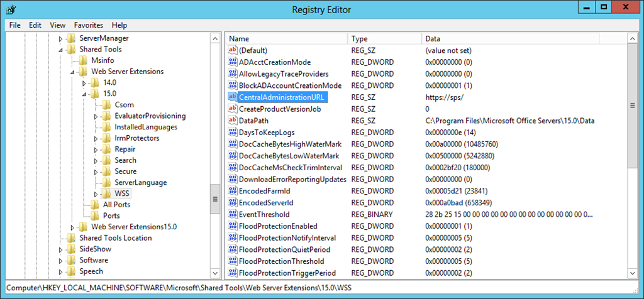The width and height of the screenshot is (644, 299).
Task: Select the DocCacheBytesLowWaterMark value name
Action: 289,156
